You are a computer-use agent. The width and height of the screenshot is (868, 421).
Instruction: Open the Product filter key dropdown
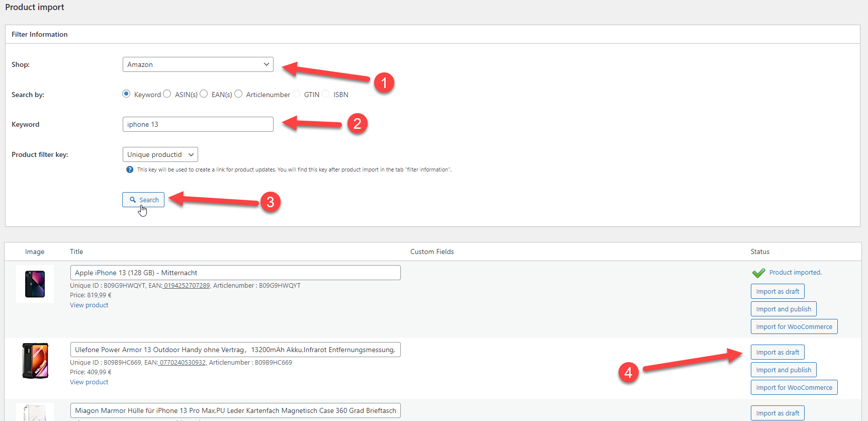pyautogui.click(x=160, y=154)
